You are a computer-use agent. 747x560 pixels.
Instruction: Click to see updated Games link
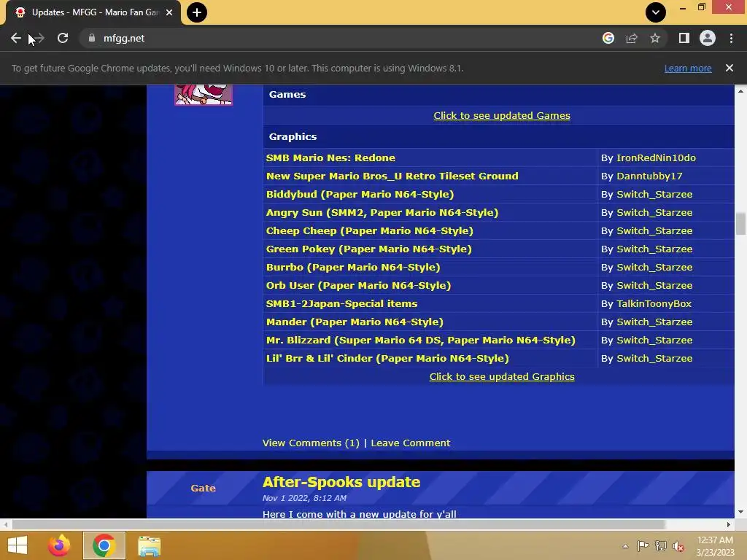click(x=502, y=115)
